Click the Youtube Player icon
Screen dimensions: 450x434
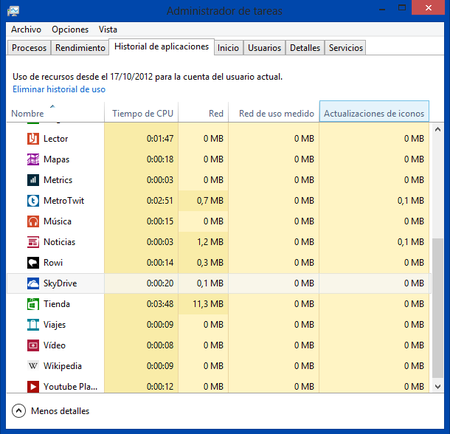pyautogui.click(x=33, y=387)
